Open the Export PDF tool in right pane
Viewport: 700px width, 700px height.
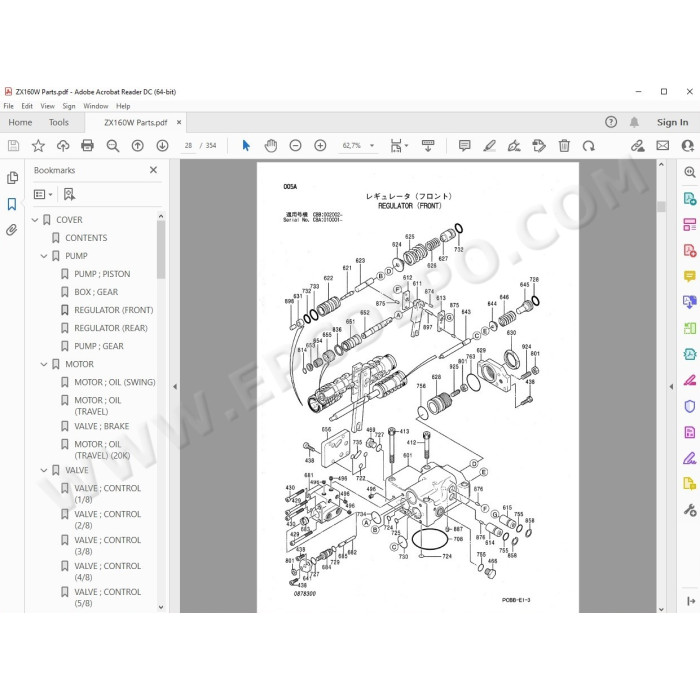pyautogui.click(x=690, y=198)
